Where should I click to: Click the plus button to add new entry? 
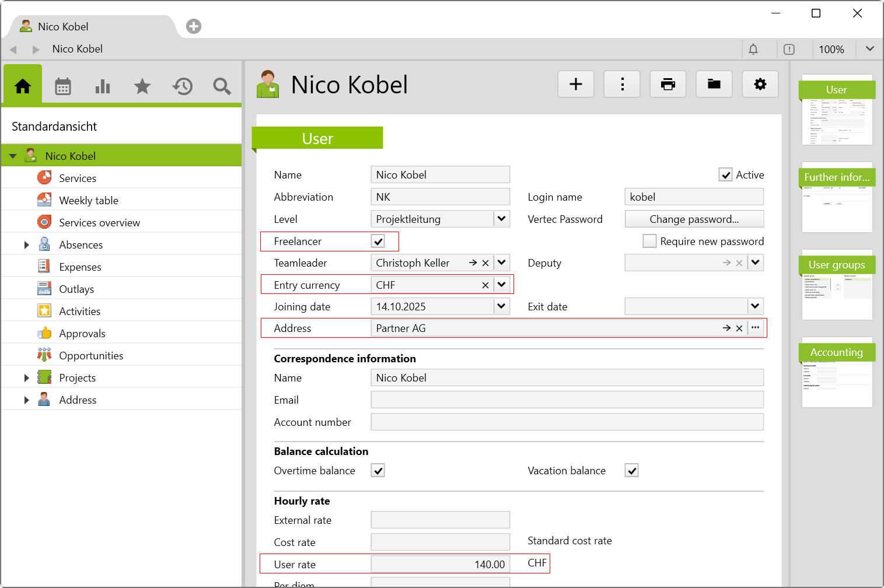point(575,85)
